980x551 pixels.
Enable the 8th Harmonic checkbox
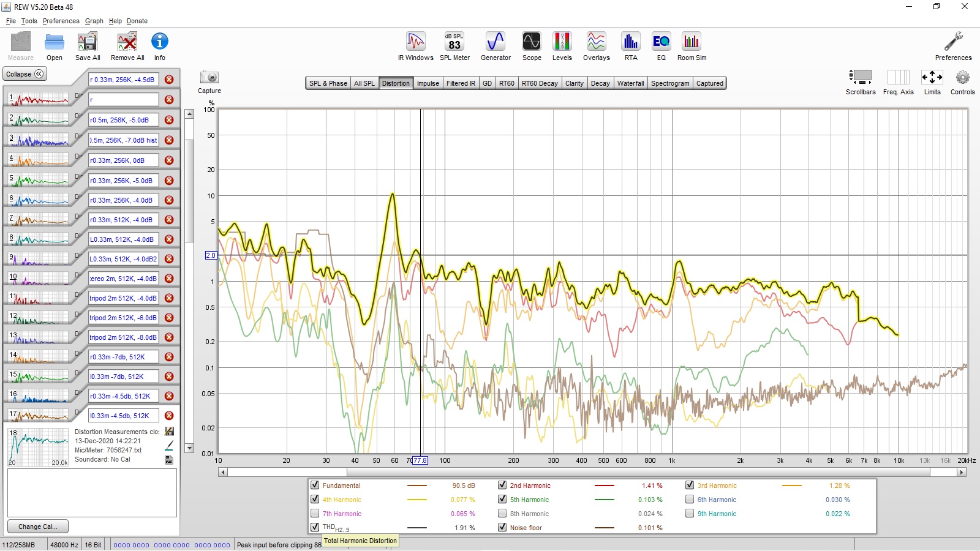tap(502, 513)
